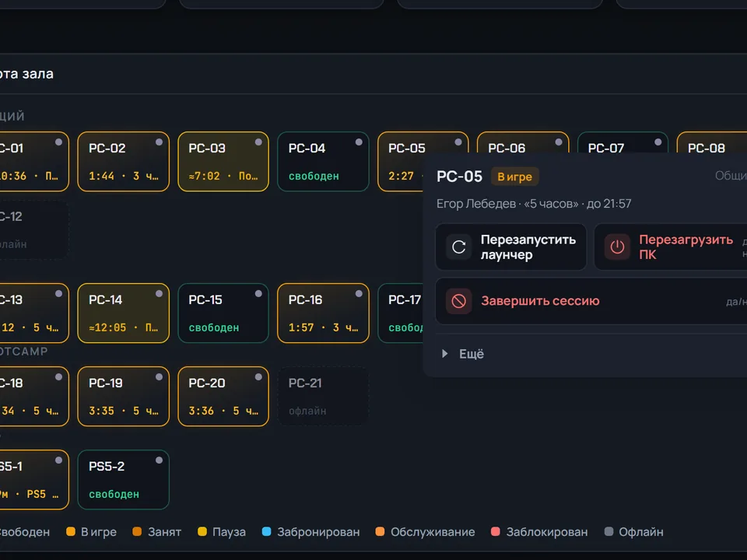Click the status dot on PC-04 tile
The image size is (747, 560).
(359, 142)
